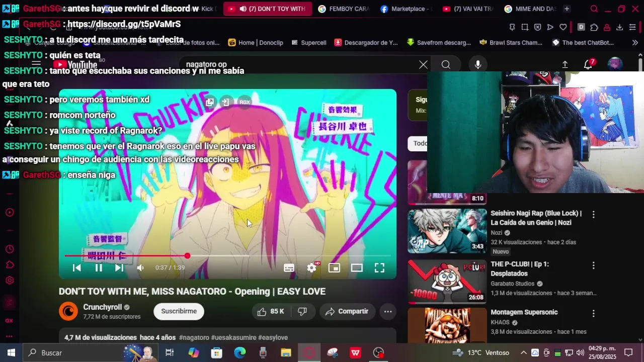
Task: Start snapshot capture tool in address bar
Action: [525, 27]
